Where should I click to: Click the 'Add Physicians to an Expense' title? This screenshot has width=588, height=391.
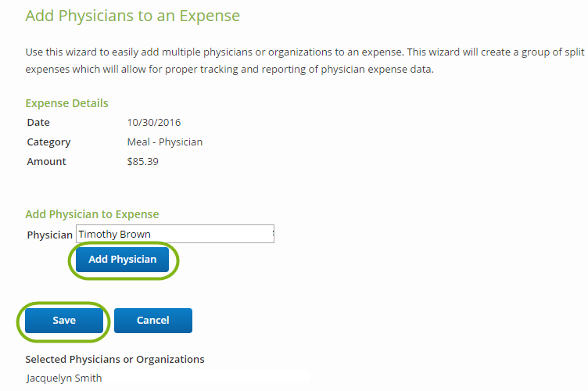[133, 16]
